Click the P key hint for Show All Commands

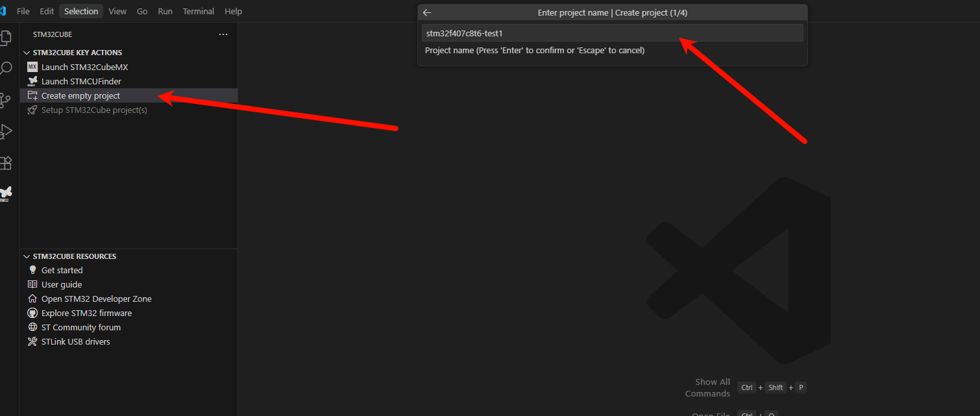coord(802,387)
